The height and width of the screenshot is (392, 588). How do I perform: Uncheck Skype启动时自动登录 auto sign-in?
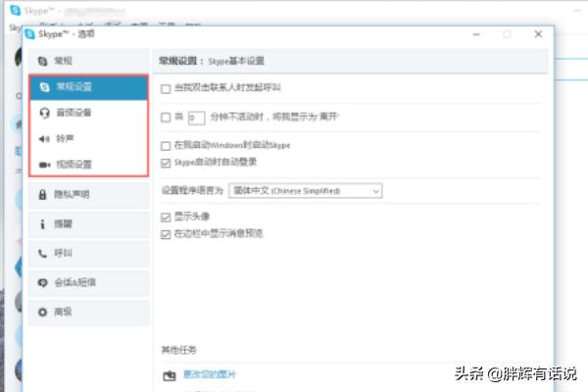click(x=166, y=163)
